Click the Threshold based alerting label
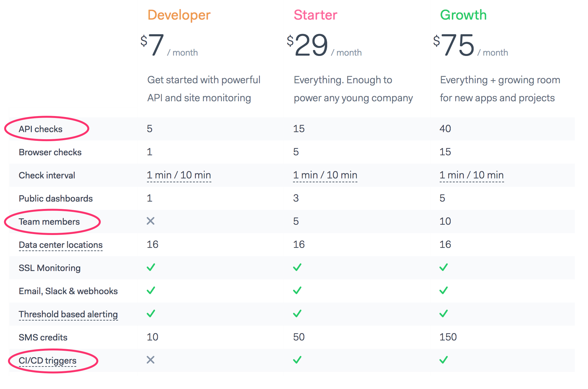Screen dimensions: 588x389 [x=68, y=314]
